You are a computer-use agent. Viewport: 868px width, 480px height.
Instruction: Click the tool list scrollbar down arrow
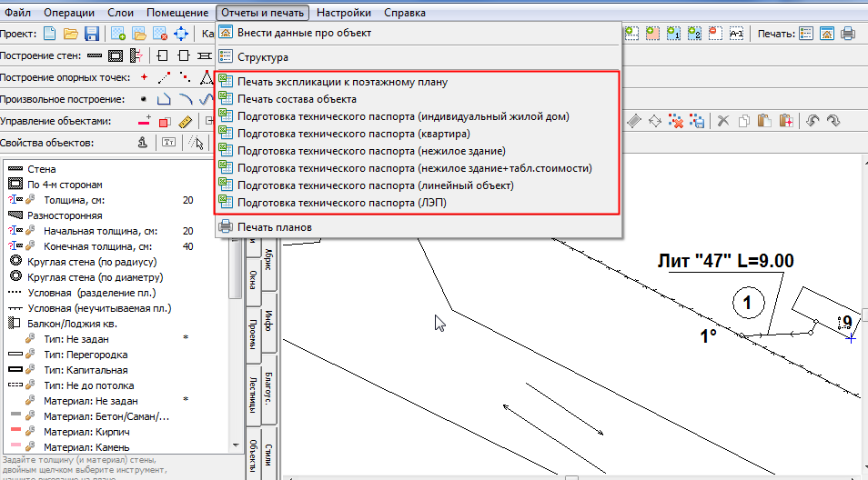[x=236, y=445]
